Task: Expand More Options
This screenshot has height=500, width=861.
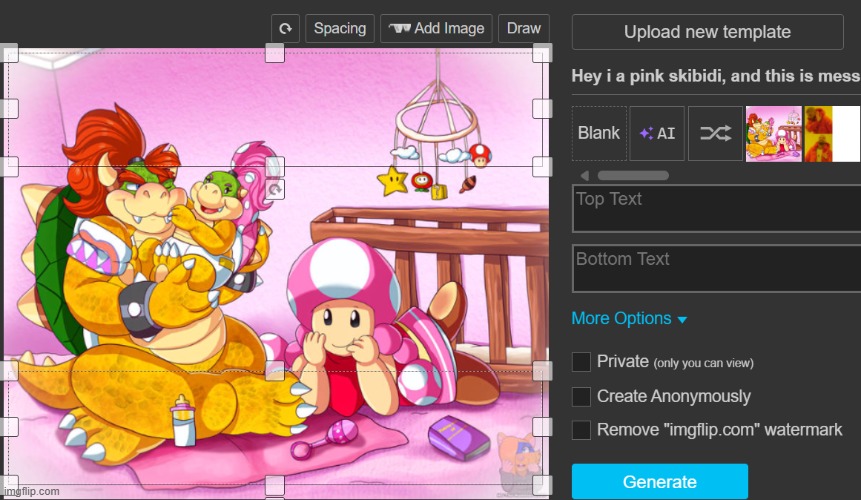Action: (629, 319)
